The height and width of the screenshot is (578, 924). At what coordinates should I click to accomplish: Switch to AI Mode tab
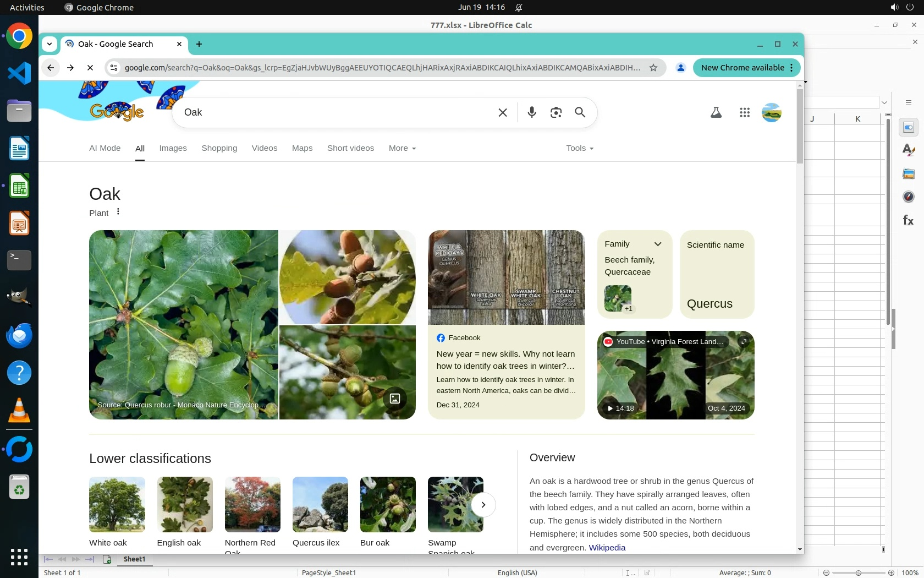point(105,148)
